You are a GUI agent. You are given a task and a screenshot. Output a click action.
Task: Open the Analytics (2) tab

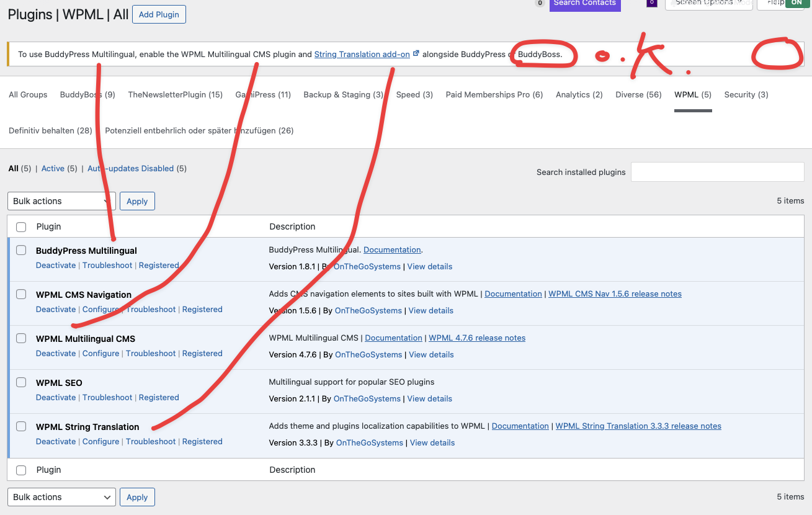[579, 95]
